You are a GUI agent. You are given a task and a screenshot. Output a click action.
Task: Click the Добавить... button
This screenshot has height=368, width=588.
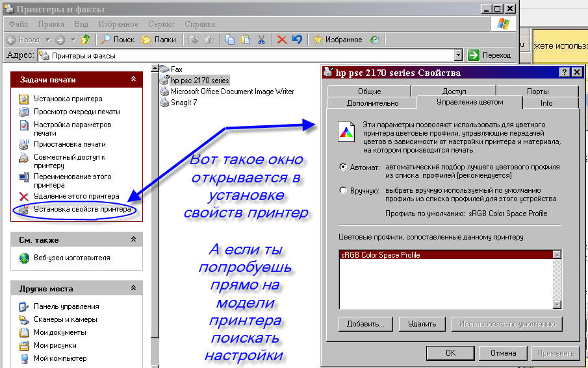pos(365,324)
